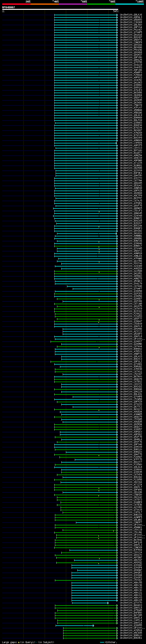Select the UniRef100_C6TJW9 label

click(131, 304)
